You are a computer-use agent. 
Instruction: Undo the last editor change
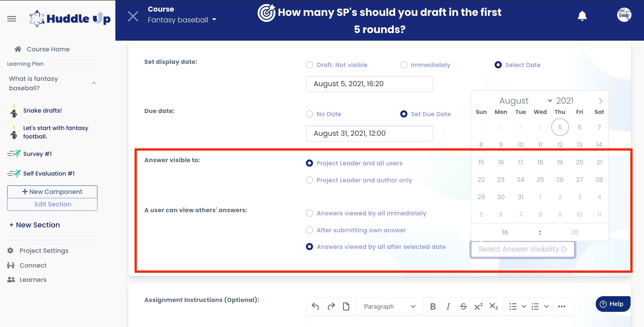point(315,306)
